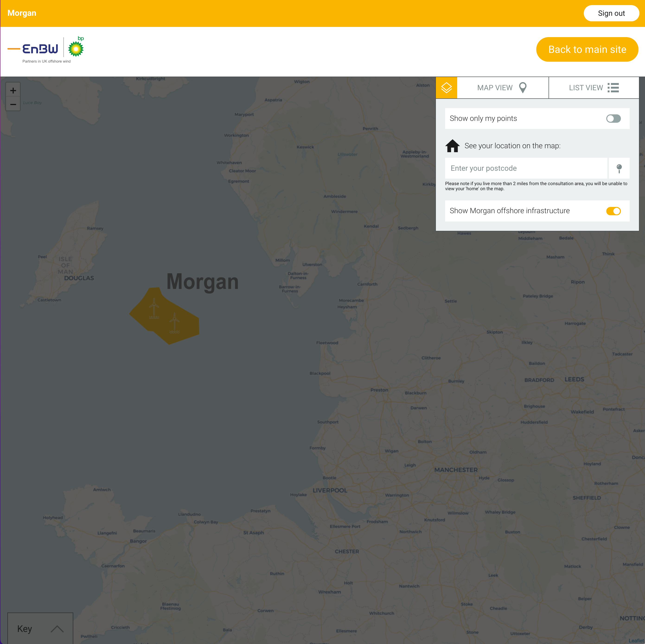Click the Wrexham label on map
The image size is (645, 644).
click(x=329, y=592)
